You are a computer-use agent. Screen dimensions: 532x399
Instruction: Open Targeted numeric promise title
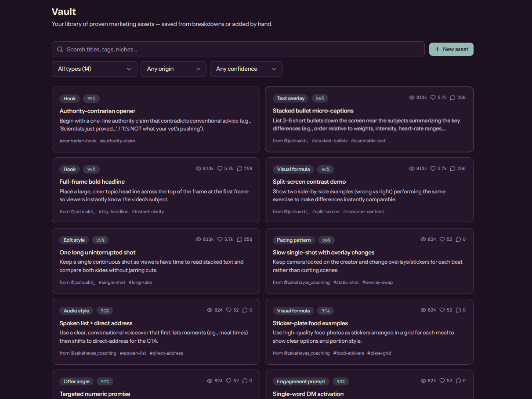click(x=95, y=394)
